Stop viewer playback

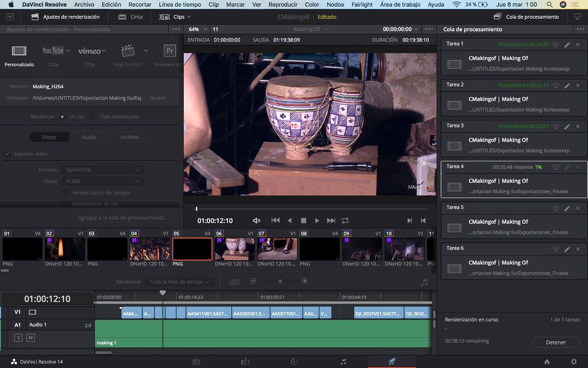pyautogui.click(x=303, y=221)
